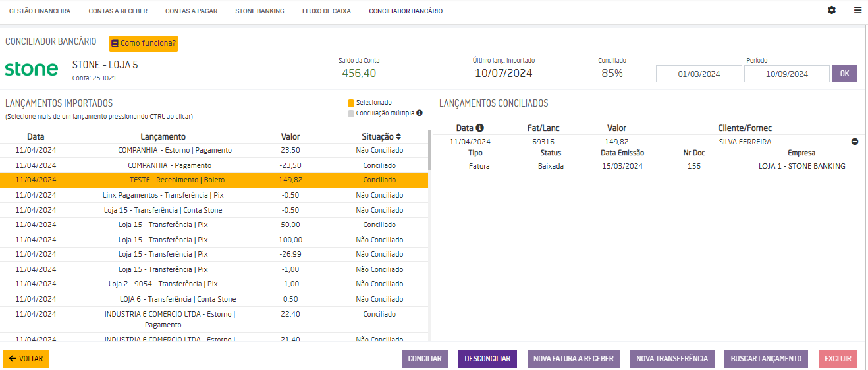Viewport: 868px width, 370px height.
Task: Click the Baixada status cell
Action: tap(551, 166)
